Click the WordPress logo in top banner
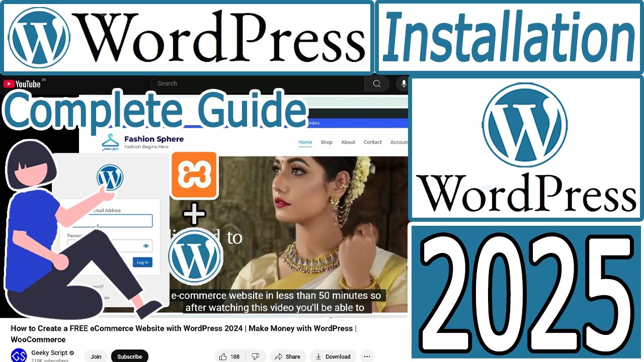Image resolution: width=644 pixels, height=362 pixels. click(x=39, y=38)
